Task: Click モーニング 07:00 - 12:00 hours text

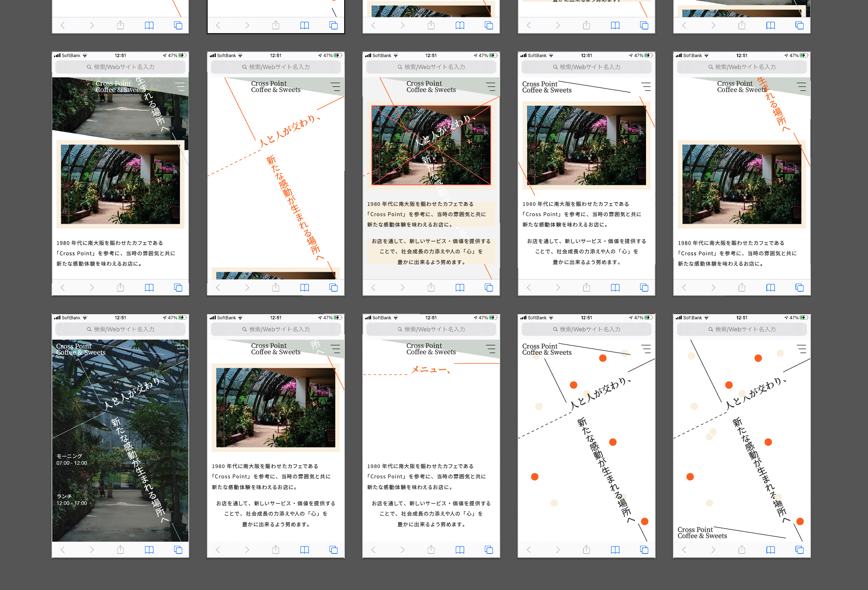Action: 72,460
